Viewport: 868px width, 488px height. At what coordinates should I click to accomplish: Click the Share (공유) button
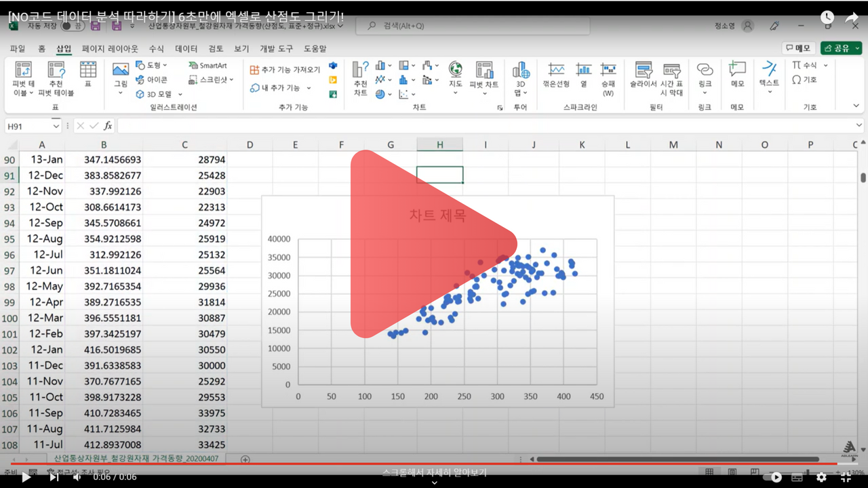(841, 48)
